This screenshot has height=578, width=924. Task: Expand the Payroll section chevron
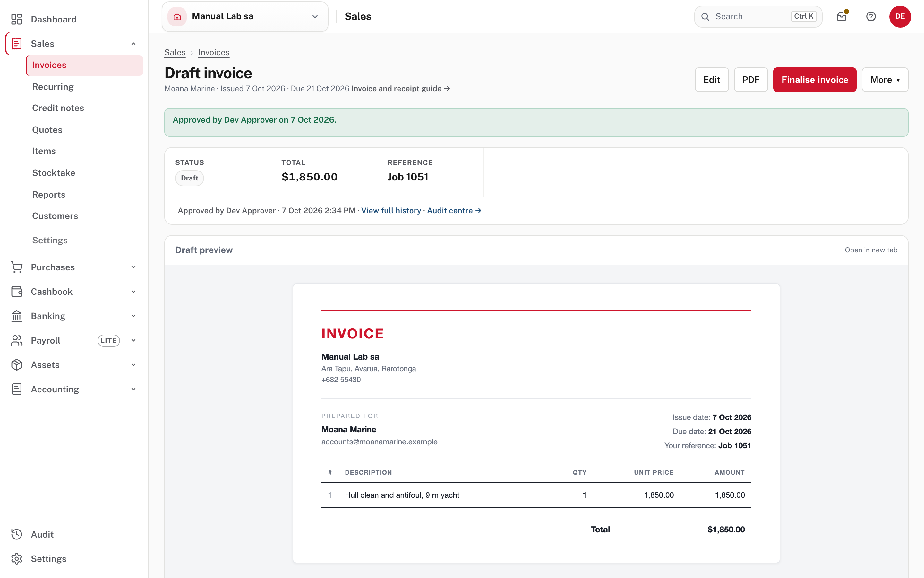(x=134, y=341)
